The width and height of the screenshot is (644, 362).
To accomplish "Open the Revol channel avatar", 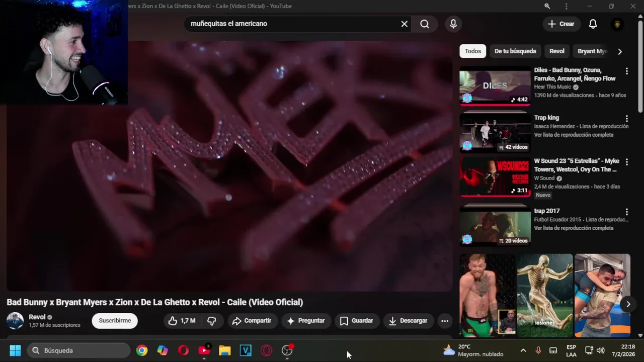I will pos(15,321).
